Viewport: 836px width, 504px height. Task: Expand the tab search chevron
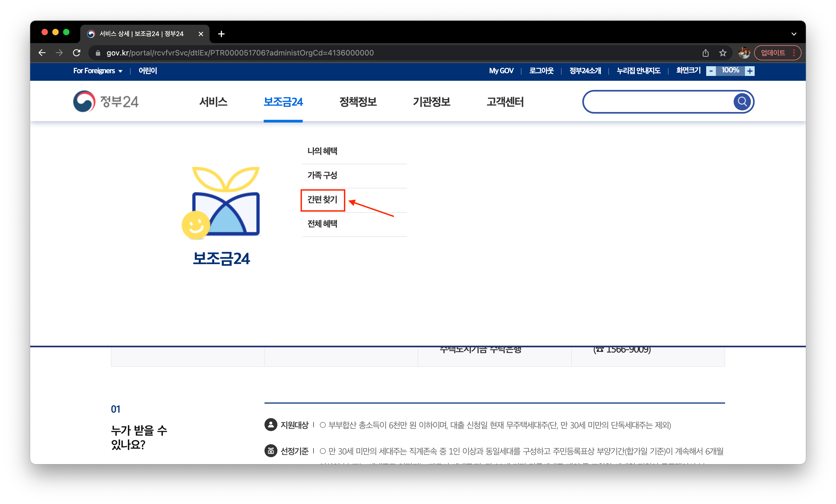(794, 34)
